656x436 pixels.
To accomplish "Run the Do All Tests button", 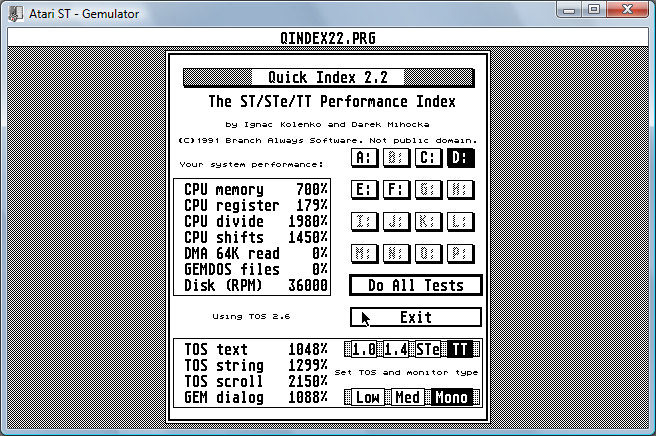I will click(416, 285).
